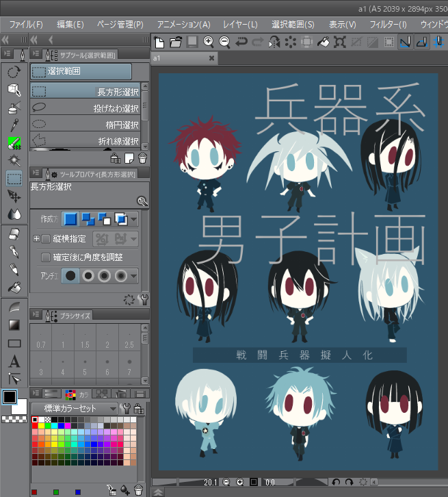Create a new canvas from command bar

(x=159, y=42)
